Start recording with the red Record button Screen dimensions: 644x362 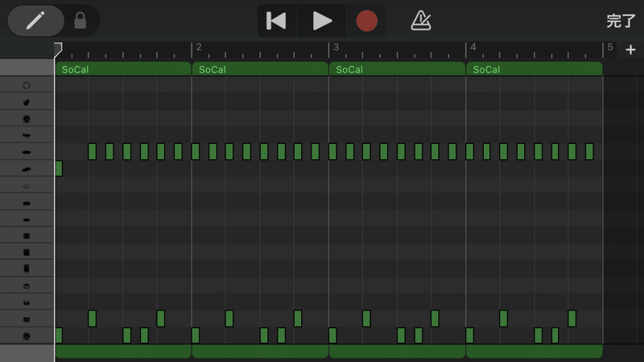pos(366,21)
